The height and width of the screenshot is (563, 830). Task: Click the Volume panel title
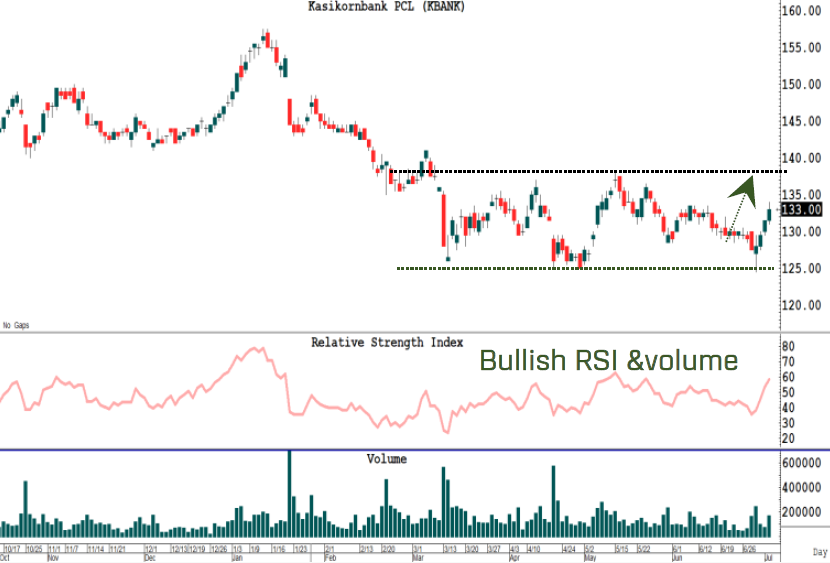point(387,459)
